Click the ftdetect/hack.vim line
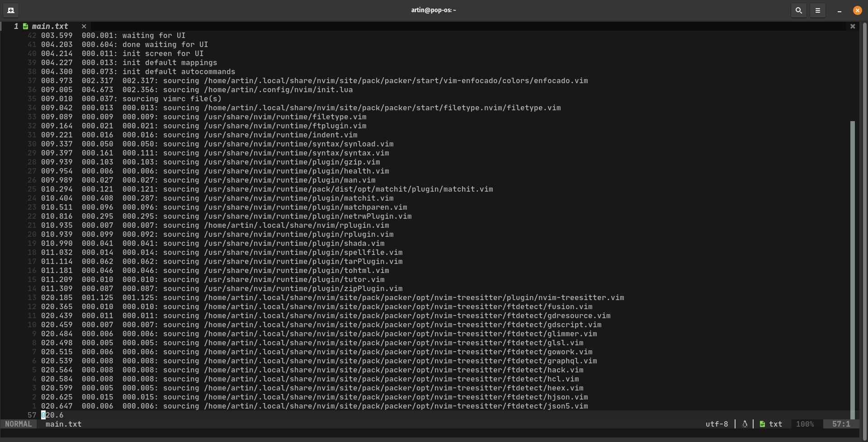 pos(312,370)
